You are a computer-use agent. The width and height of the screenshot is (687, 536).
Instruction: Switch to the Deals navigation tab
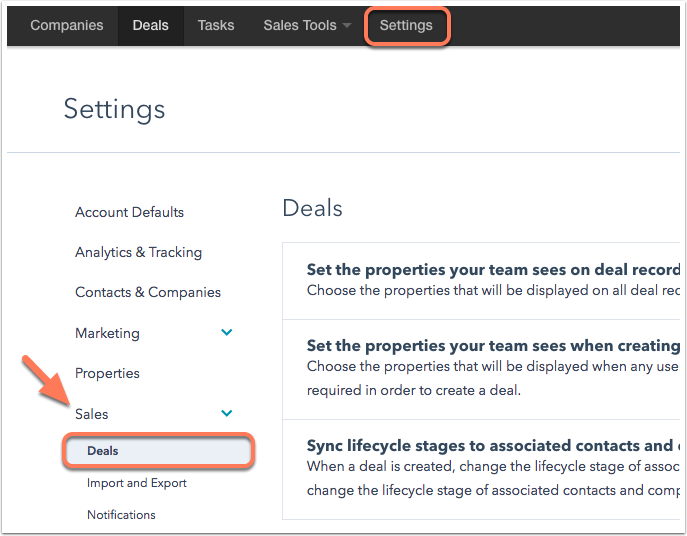(150, 25)
